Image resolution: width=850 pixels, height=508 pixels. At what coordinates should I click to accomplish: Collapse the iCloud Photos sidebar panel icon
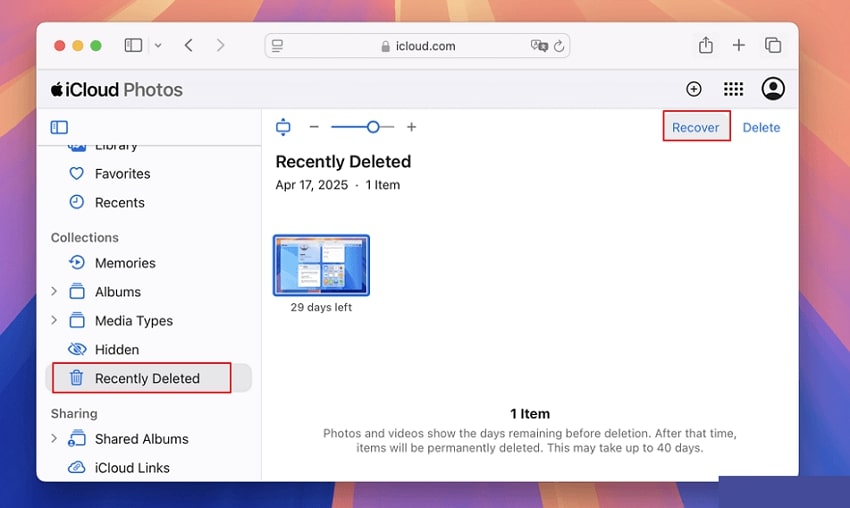59,127
